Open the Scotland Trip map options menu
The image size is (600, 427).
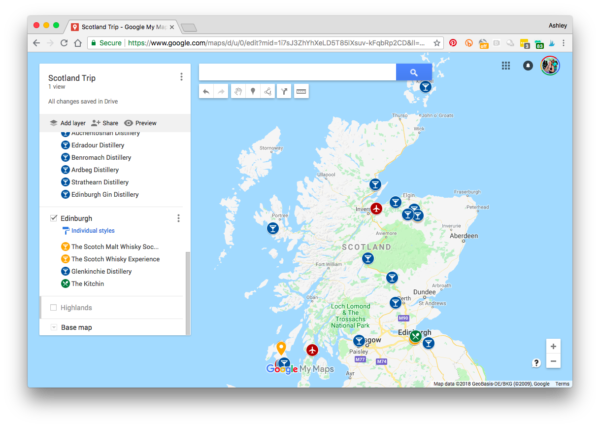(x=181, y=77)
